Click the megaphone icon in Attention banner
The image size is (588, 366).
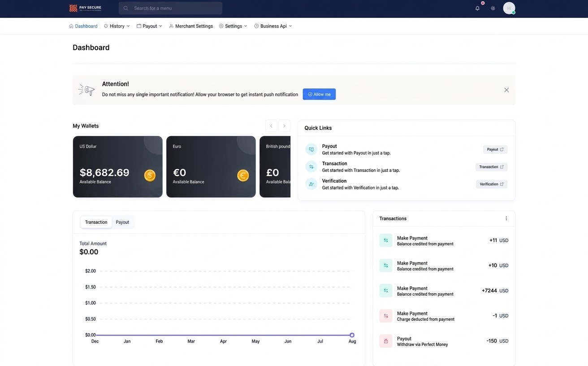(x=86, y=90)
